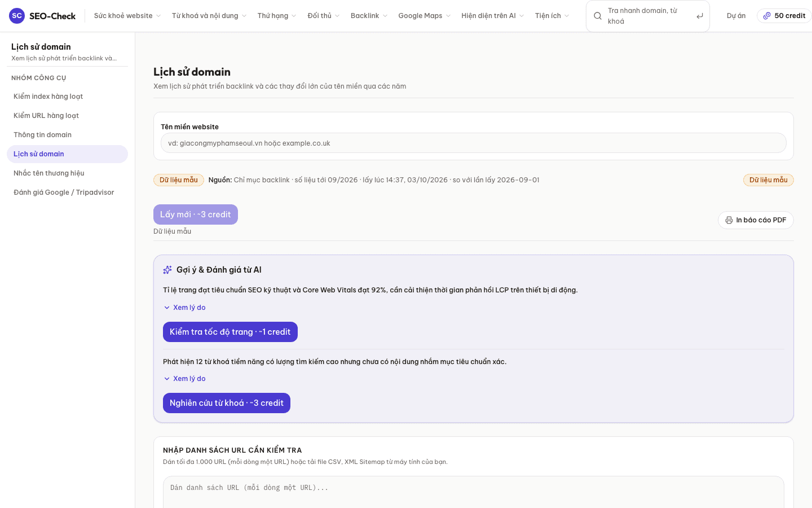Click the enter arrow icon in search box
812x508 pixels.
coord(699,16)
